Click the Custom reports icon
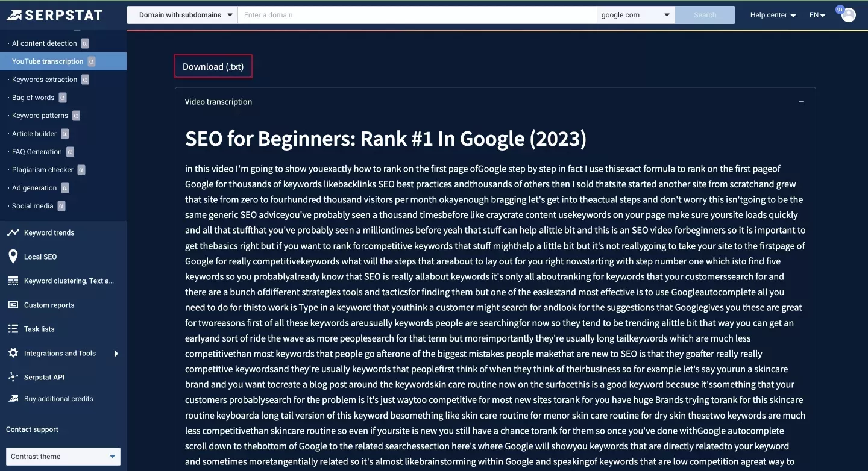This screenshot has width=868, height=471. (13, 305)
